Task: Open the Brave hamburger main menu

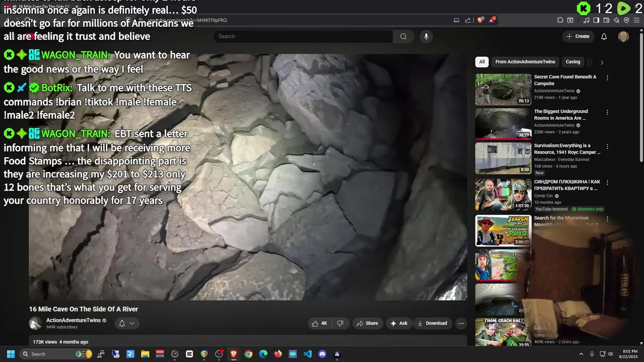Action: pyautogui.click(x=636, y=20)
